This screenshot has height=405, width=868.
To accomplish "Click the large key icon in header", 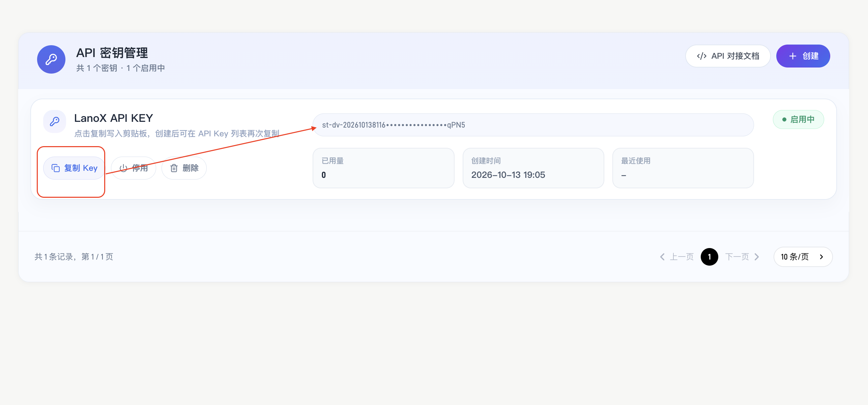I will point(51,59).
